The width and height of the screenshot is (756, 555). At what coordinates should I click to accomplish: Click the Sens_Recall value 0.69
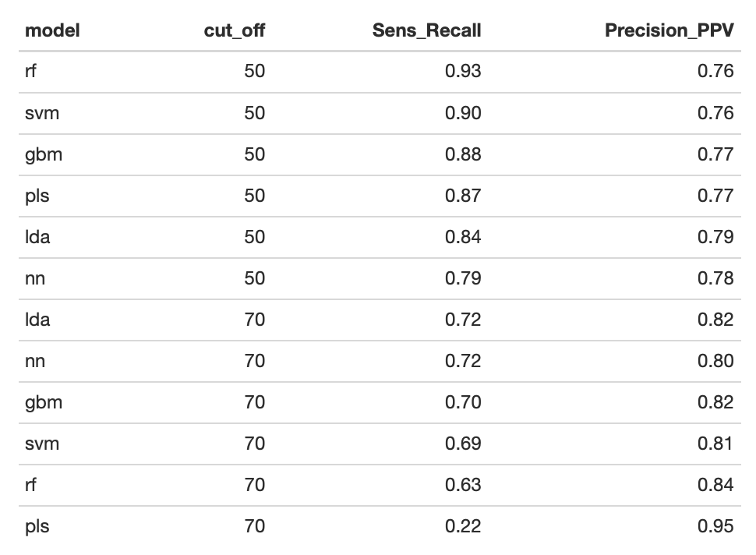[x=463, y=444]
